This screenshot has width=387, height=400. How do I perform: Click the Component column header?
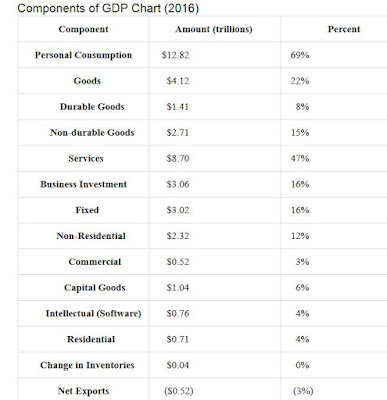[x=83, y=29]
